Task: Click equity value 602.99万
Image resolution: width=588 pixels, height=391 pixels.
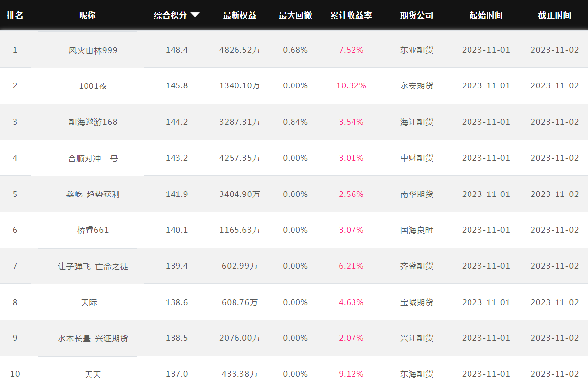Action: tap(239, 266)
